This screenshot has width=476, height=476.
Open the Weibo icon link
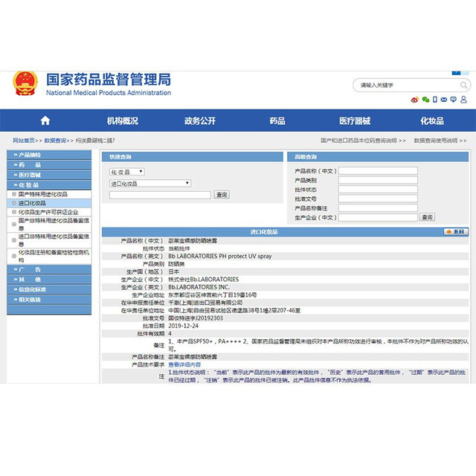[x=415, y=100]
